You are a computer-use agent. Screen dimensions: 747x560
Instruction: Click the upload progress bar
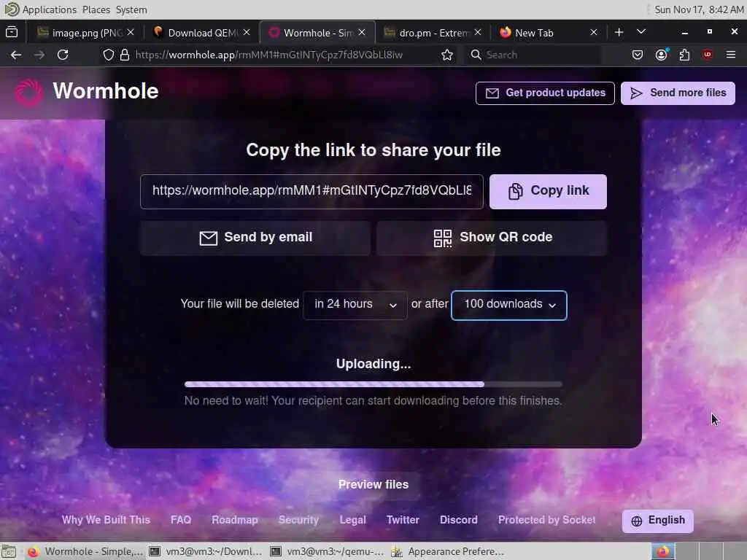373,384
